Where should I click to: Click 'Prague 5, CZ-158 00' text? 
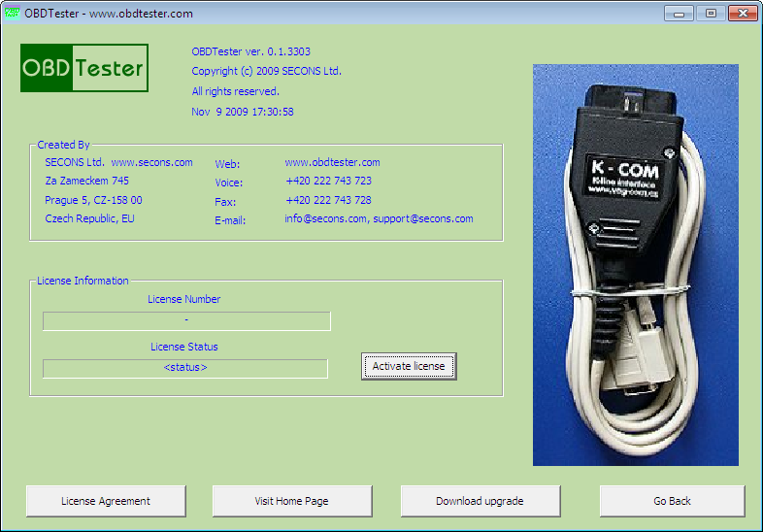coord(93,200)
